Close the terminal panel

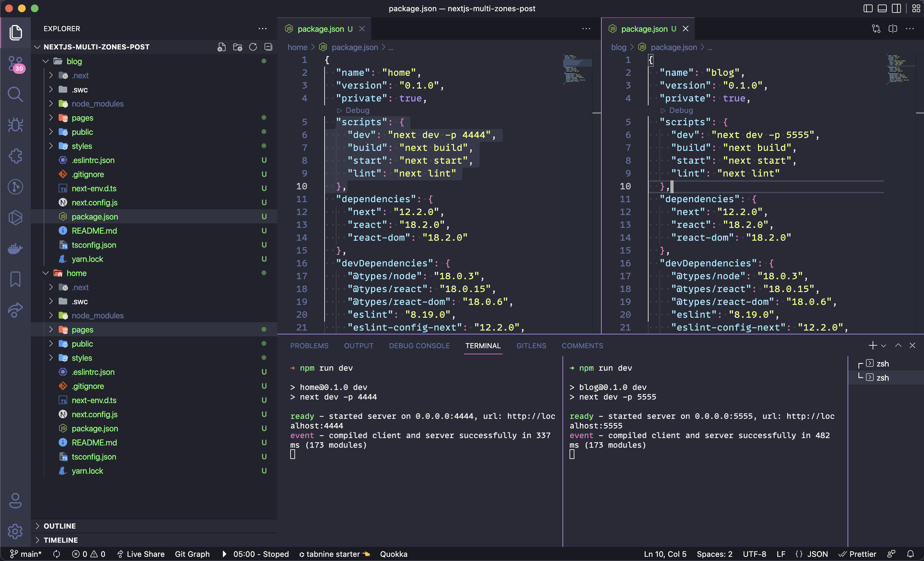tap(912, 345)
